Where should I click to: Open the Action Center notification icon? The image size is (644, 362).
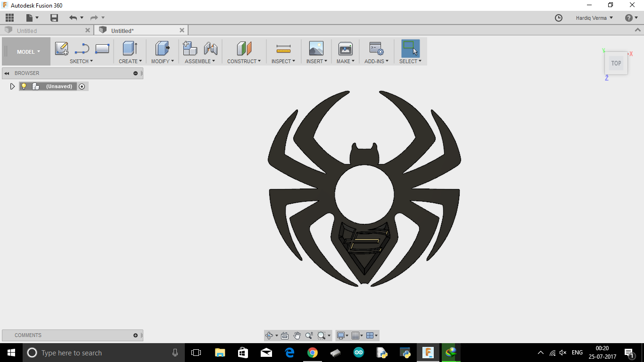[x=628, y=353]
